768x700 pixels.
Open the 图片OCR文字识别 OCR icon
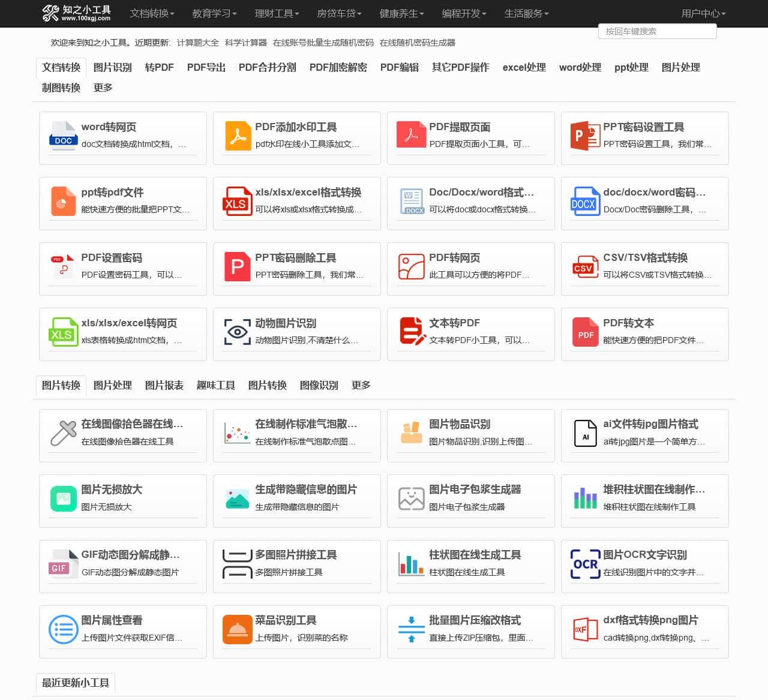584,564
